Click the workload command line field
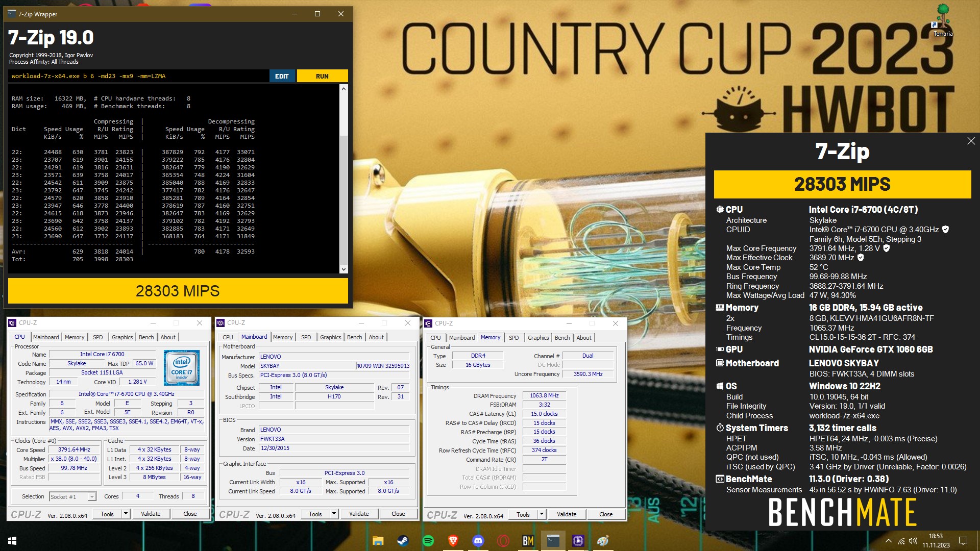 (139, 76)
